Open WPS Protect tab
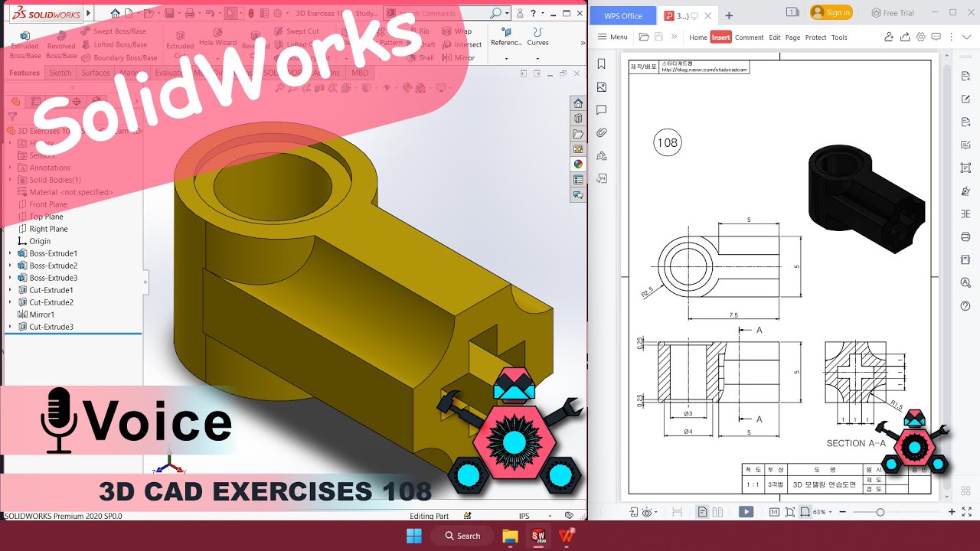The width and height of the screenshot is (980, 551). tap(815, 37)
